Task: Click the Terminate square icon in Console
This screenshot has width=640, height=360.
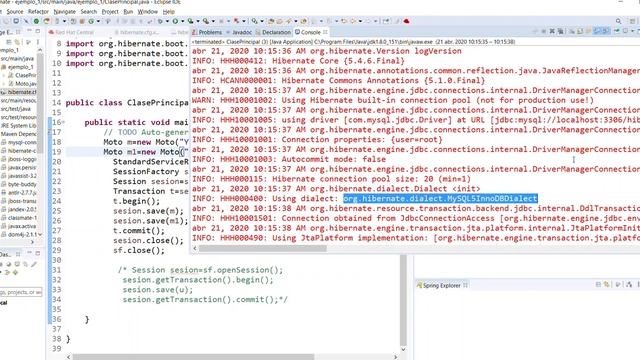Action: pos(544,31)
